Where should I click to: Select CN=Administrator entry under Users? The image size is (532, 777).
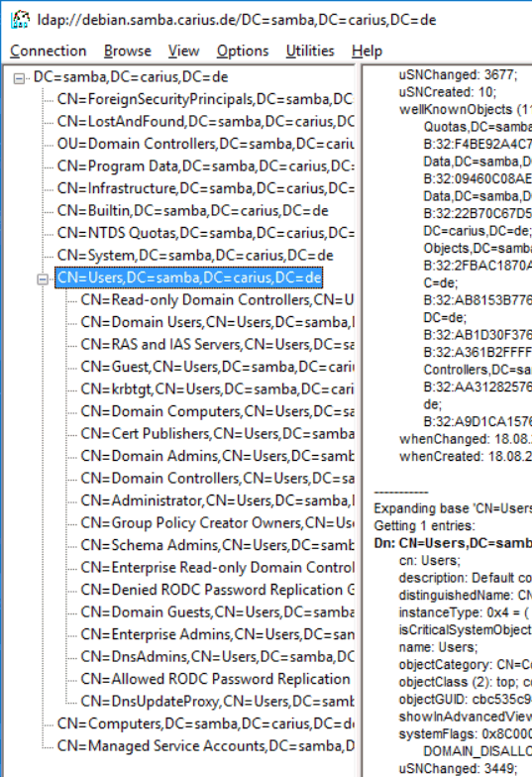pos(217,500)
